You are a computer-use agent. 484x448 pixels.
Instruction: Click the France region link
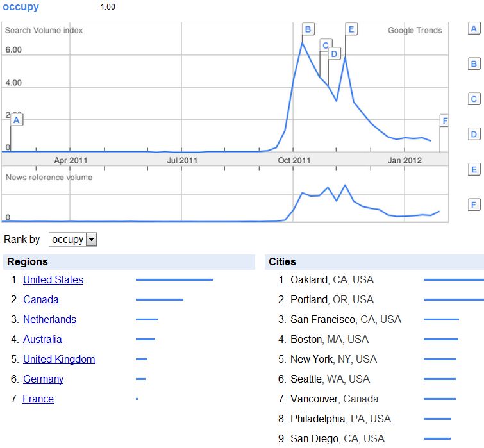click(38, 399)
